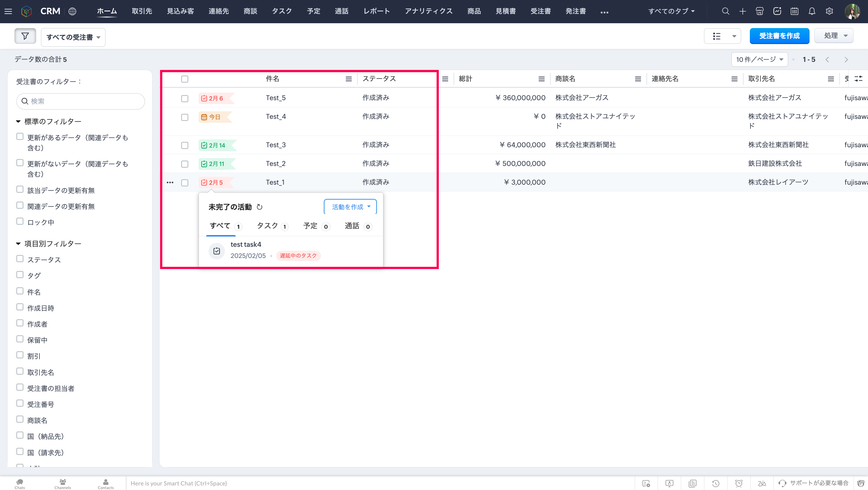Check the Test_5 row checkbox

(x=185, y=98)
